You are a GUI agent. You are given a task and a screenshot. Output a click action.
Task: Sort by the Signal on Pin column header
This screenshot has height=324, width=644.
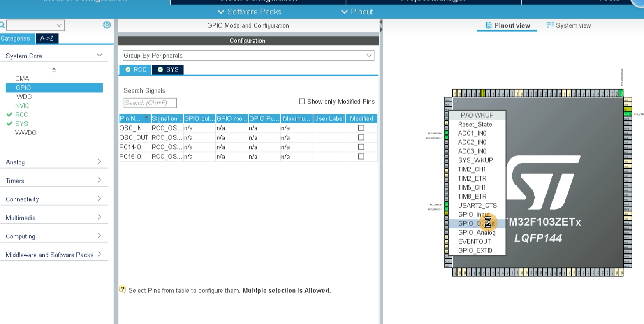click(167, 118)
